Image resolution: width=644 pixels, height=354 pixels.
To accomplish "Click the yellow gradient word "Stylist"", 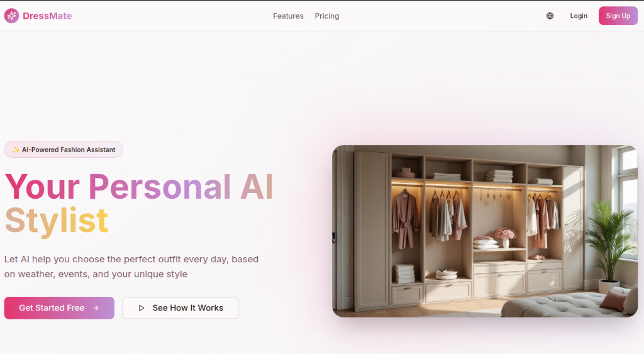I will (57, 221).
